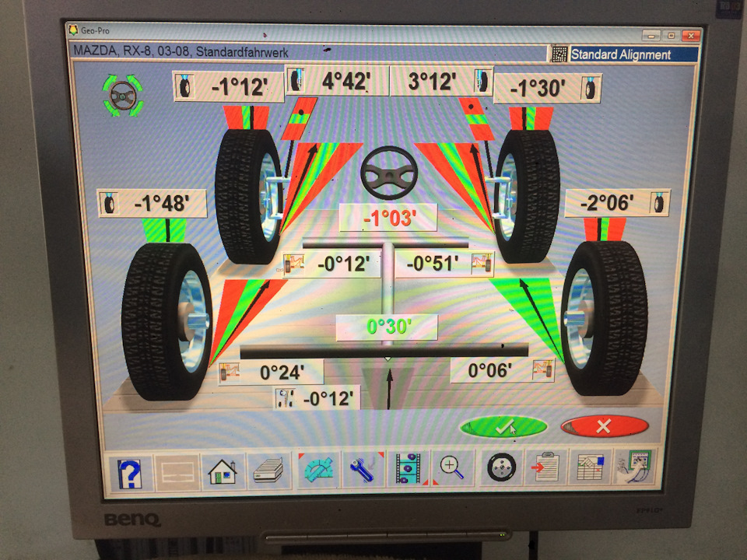This screenshot has height=560, width=747.
Task: Click the front right caster value 3°12'
Action: pos(432,80)
